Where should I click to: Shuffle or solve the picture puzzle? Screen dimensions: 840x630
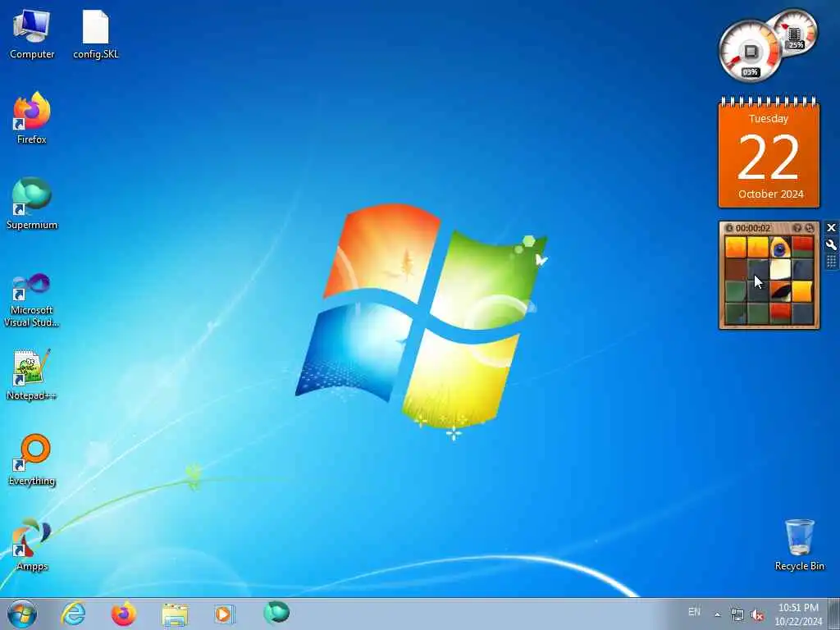810,228
